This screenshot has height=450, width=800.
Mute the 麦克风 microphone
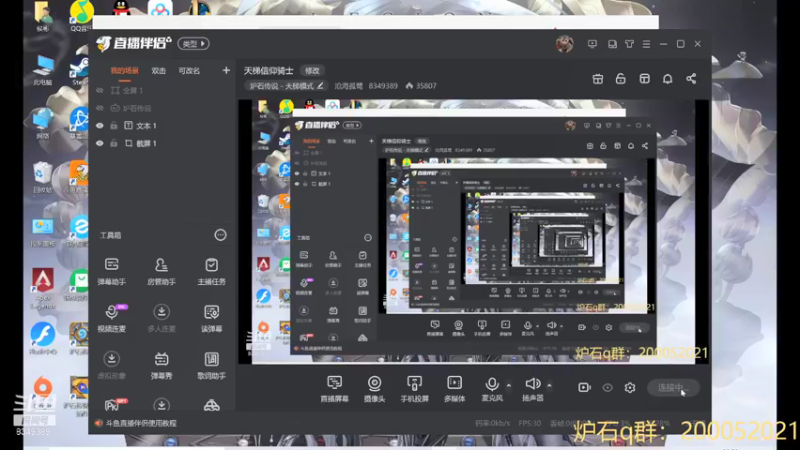[492, 389]
